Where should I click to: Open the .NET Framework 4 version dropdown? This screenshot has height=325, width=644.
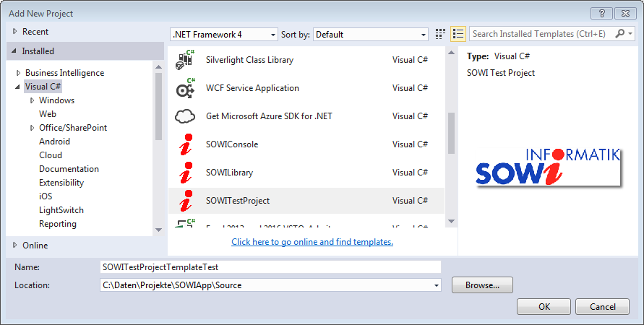coord(223,35)
